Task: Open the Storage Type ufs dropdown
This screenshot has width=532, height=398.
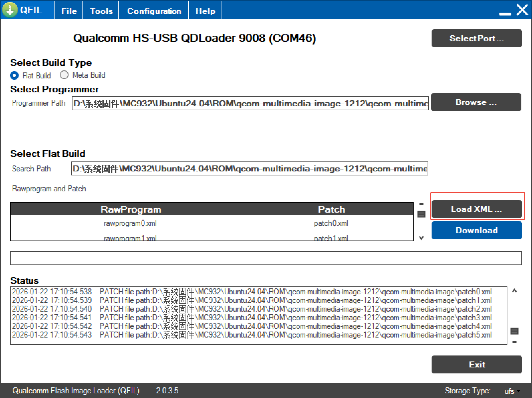Action: 512,391
